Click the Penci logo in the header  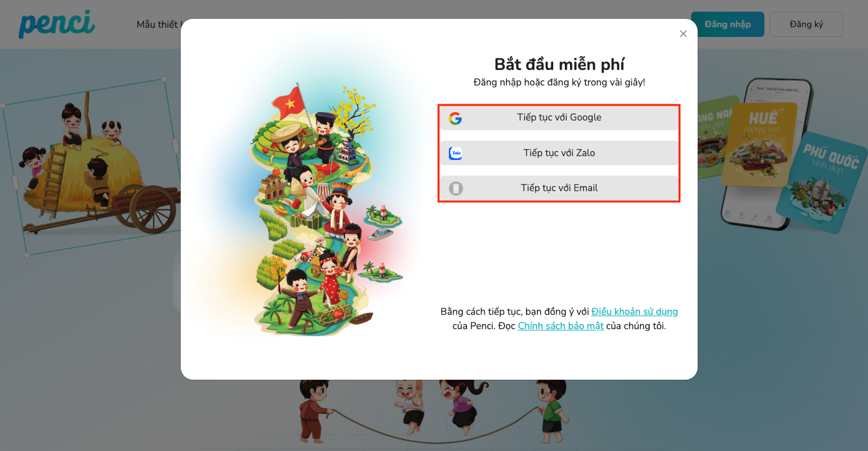pos(57,24)
